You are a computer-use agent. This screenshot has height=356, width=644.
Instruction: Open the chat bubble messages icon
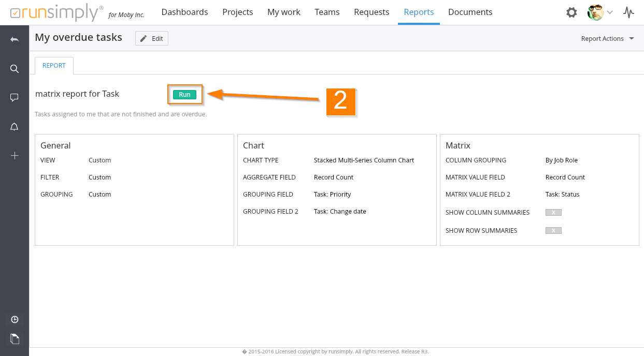[x=15, y=98]
